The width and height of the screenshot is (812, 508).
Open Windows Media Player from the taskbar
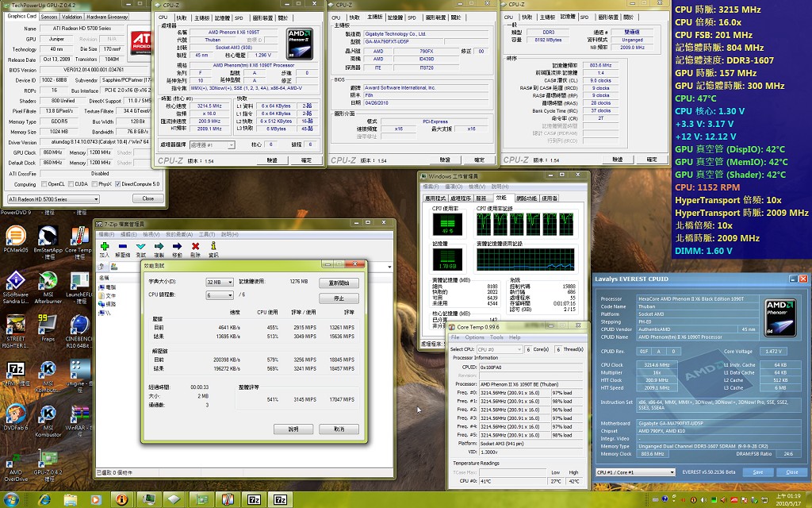[x=96, y=499]
